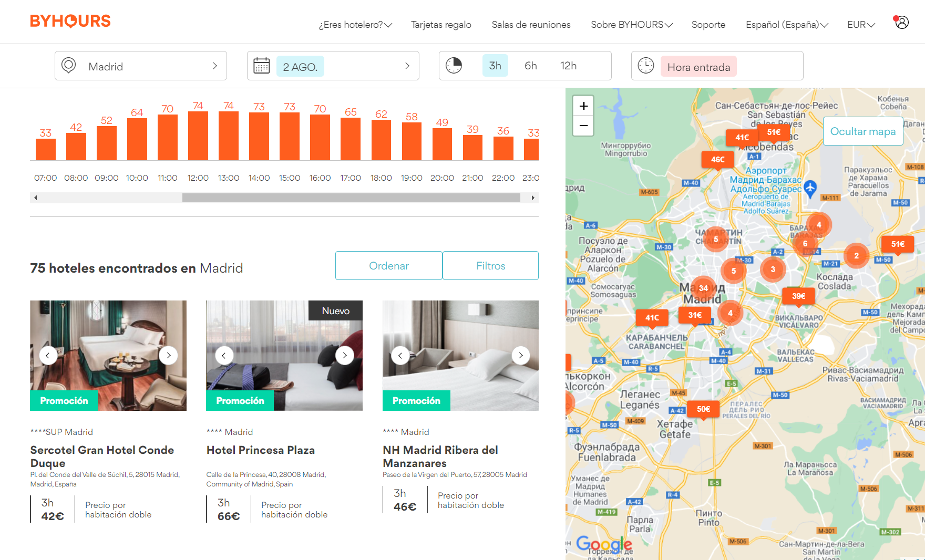Click the 66€ price of Princesa Plaza
Viewport: 925px width, 560px height.
(229, 516)
